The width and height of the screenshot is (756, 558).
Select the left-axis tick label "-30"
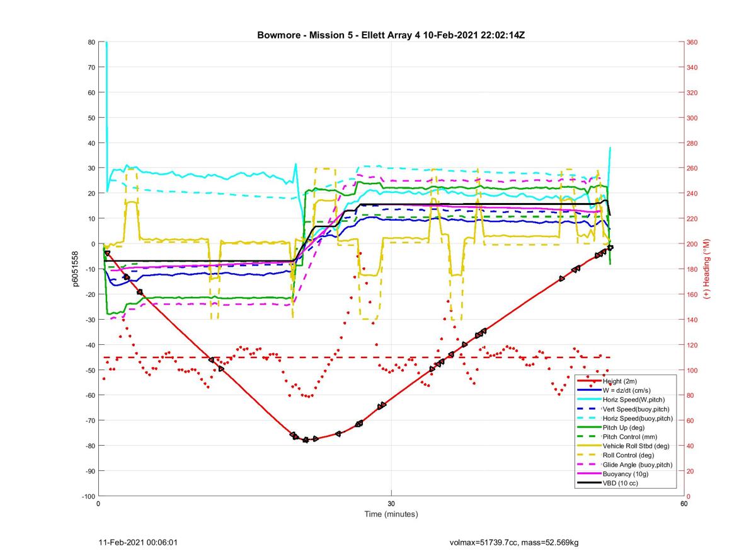(x=90, y=320)
